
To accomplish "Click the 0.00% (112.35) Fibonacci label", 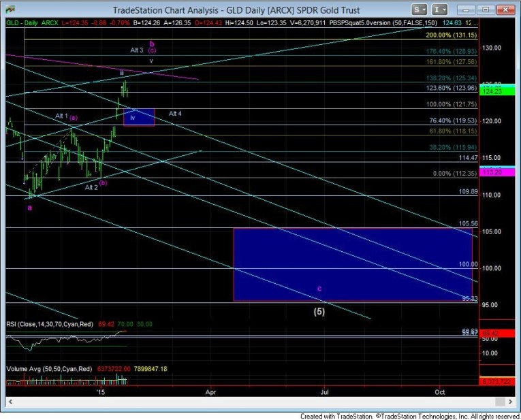I will (454, 174).
